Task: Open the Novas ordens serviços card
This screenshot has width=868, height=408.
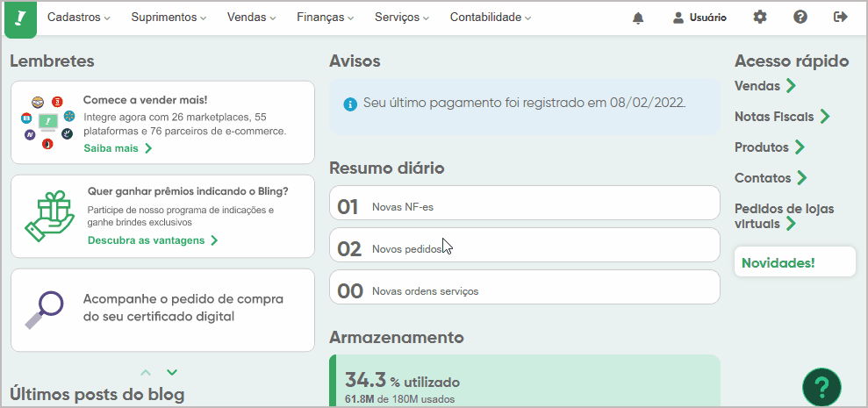Action: click(524, 287)
